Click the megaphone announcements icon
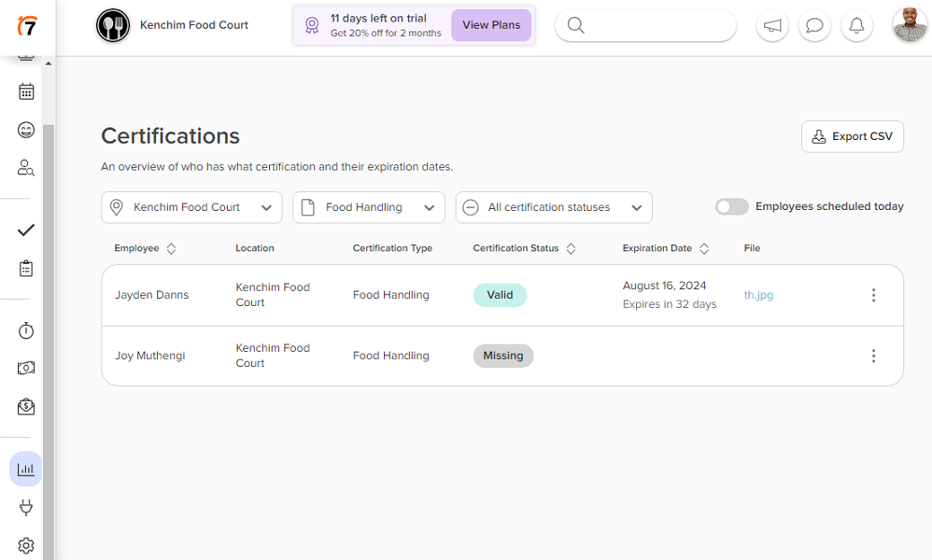The width and height of the screenshot is (932, 560). (x=772, y=25)
